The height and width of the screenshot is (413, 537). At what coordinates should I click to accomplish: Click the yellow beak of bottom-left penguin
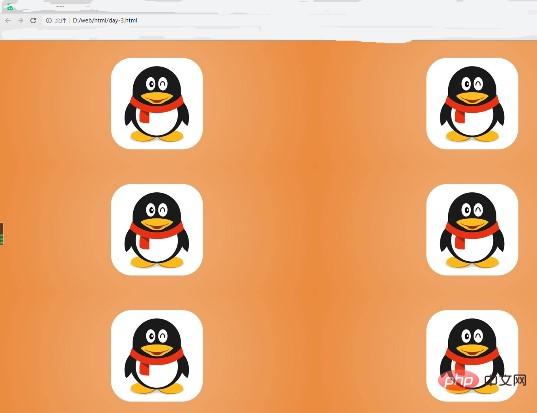click(x=157, y=350)
